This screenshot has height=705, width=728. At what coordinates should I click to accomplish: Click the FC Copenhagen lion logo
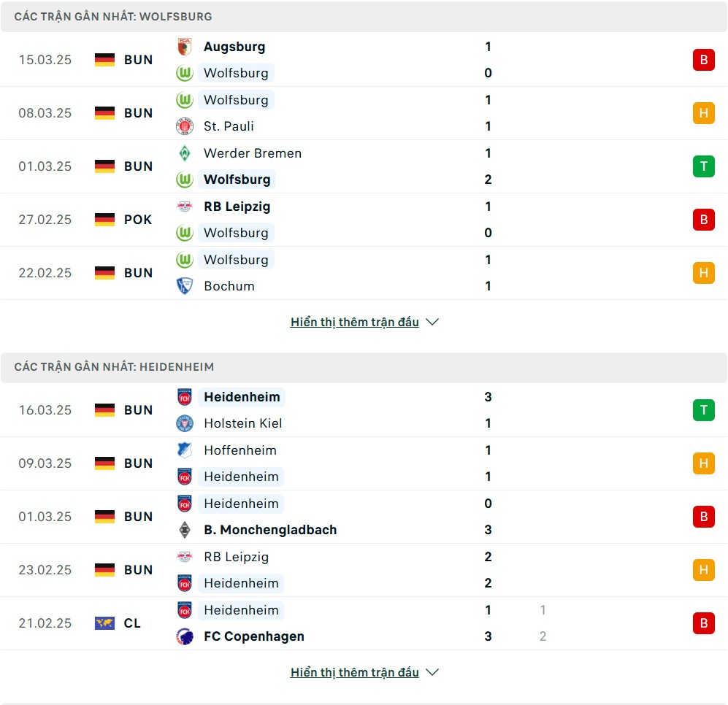click(184, 636)
